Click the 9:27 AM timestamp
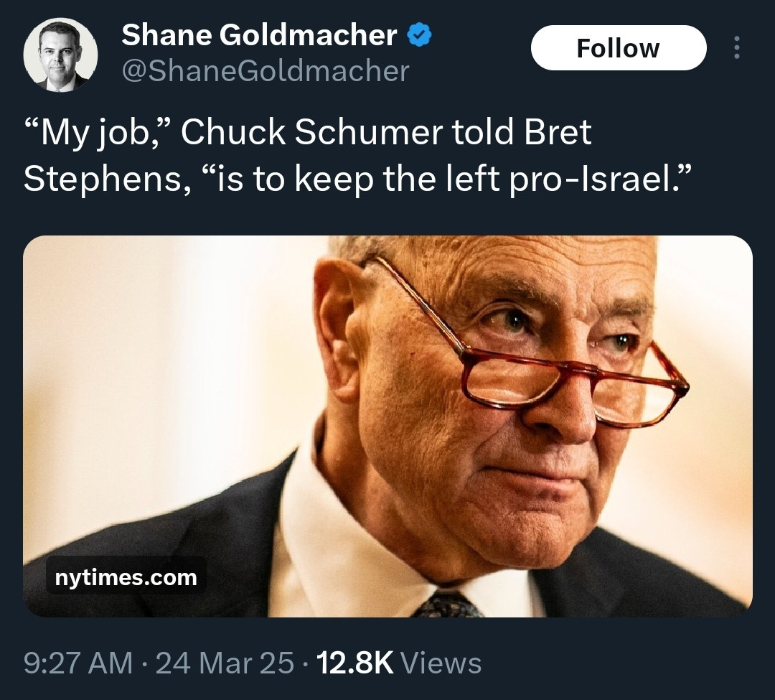775x700 pixels. (x=78, y=663)
